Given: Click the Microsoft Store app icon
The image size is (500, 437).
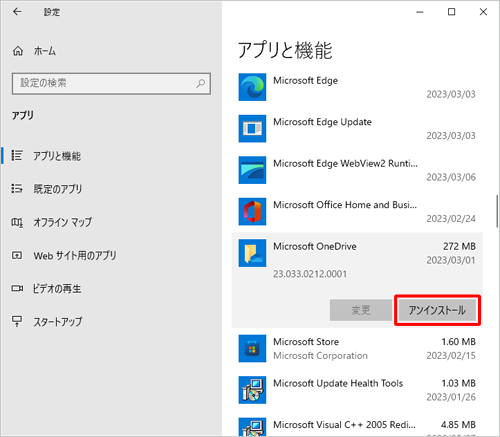Looking at the screenshot, I should (252, 348).
